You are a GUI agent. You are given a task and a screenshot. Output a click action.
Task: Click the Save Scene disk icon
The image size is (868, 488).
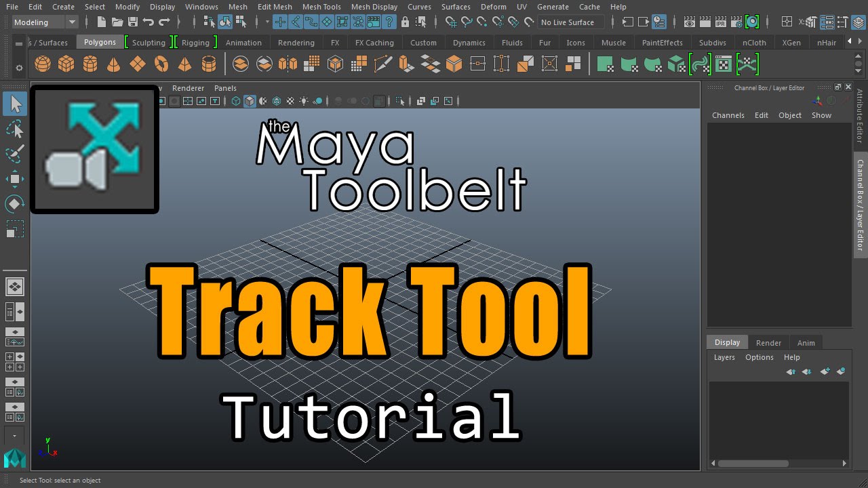tap(132, 22)
